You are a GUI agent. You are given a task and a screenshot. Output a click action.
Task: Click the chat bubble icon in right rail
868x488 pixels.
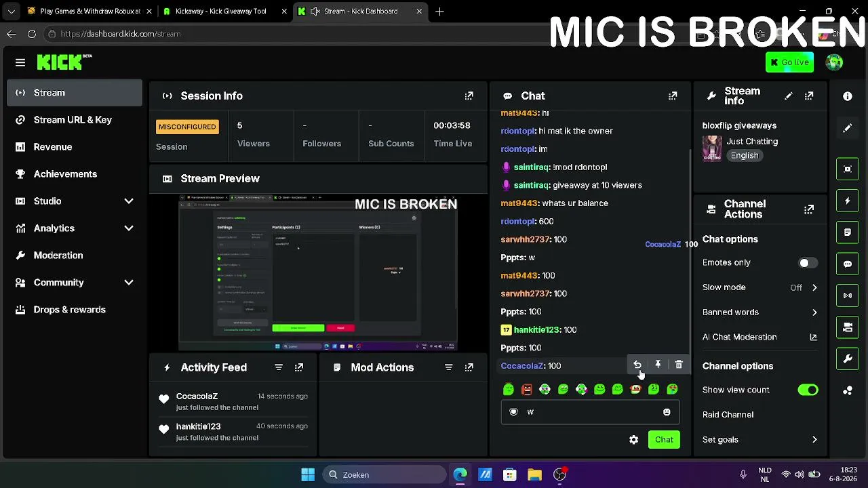pos(848,264)
